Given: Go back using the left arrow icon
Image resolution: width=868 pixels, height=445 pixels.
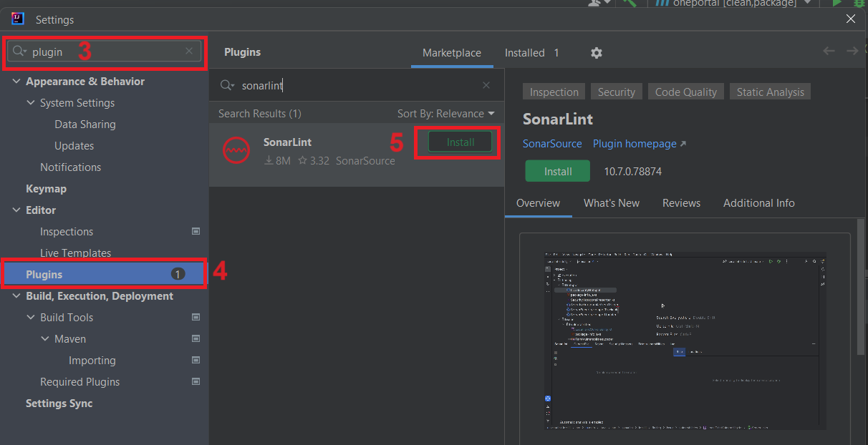Looking at the screenshot, I should click(829, 51).
